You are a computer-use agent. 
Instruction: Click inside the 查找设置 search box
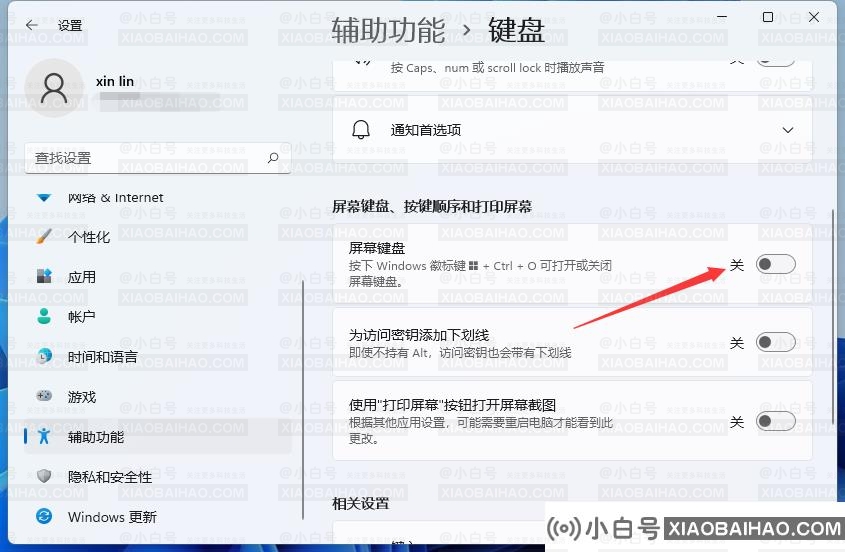coord(157,158)
